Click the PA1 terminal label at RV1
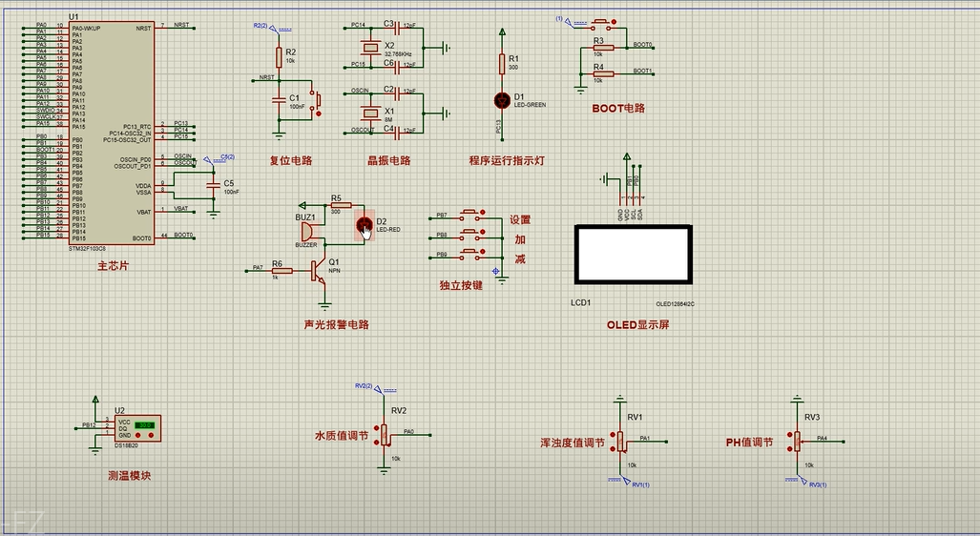The height and width of the screenshot is (536, 980). (645, 438)
